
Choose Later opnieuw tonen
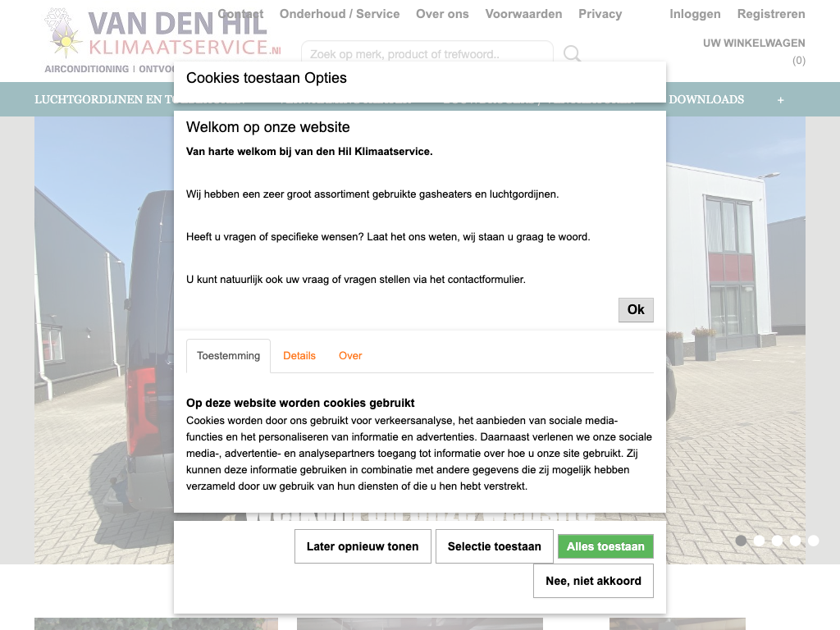(x=363, y=546)
